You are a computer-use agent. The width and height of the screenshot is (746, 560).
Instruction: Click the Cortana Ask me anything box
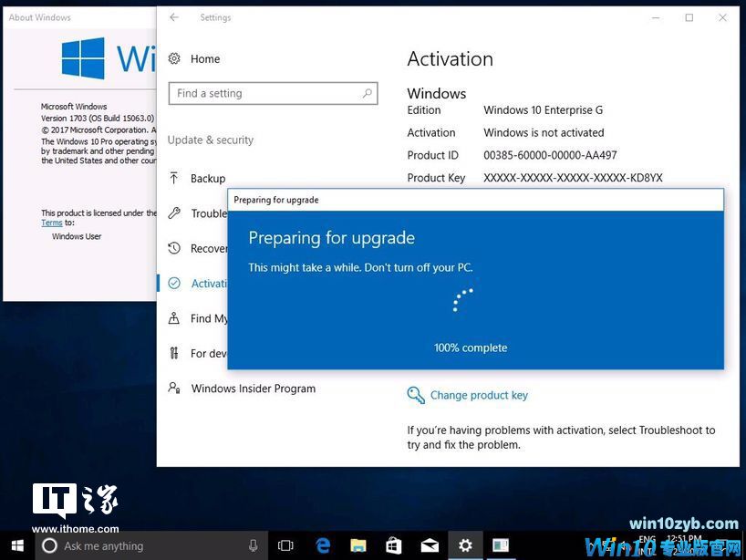coord(137,545)
